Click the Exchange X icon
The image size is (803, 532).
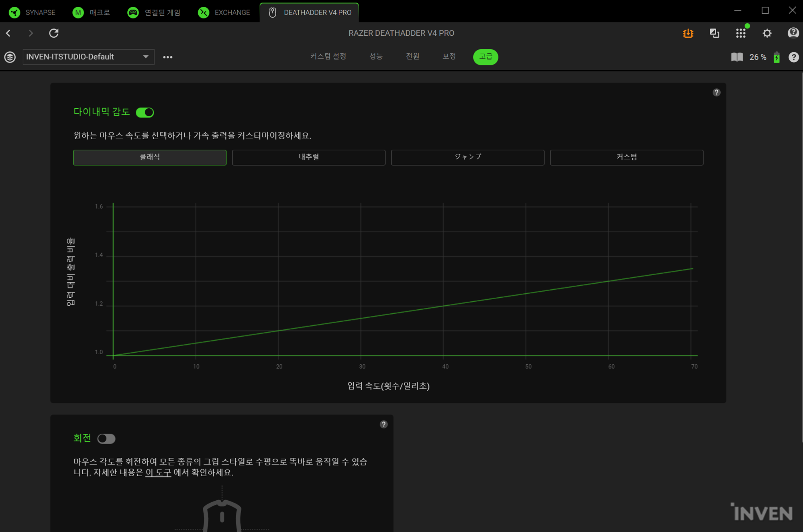204,12
